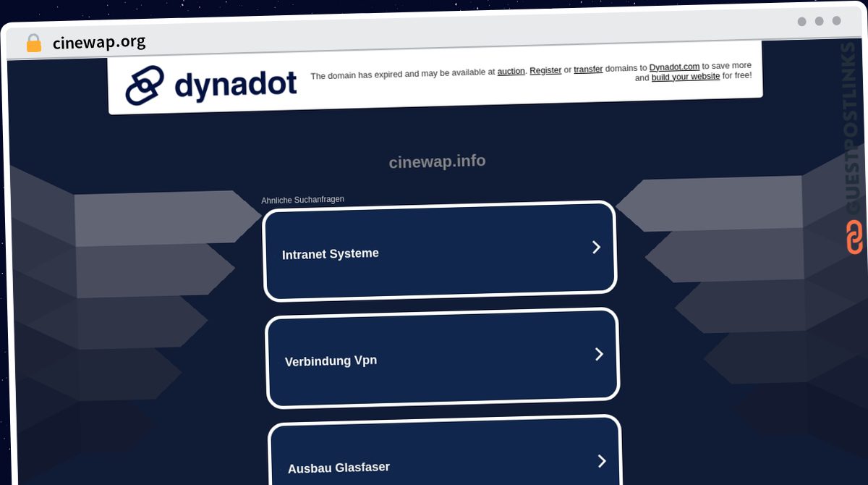This screenshot has height=485, width=868.
Task: Expand the Ausbau Glasfaser chevron arrow
Action: 601,461
